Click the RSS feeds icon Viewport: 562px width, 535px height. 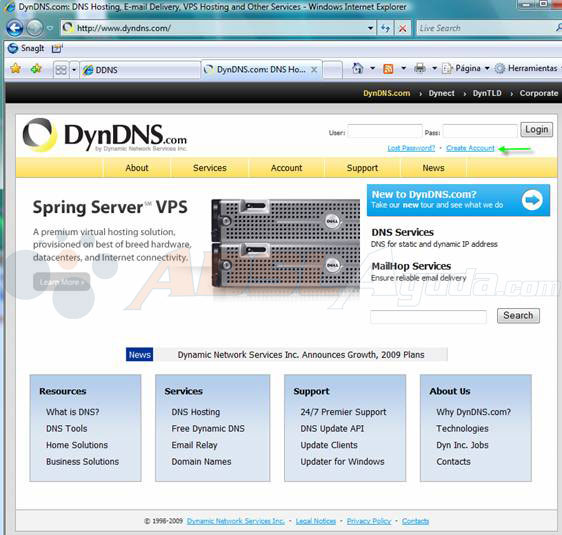tap(388, 68)
